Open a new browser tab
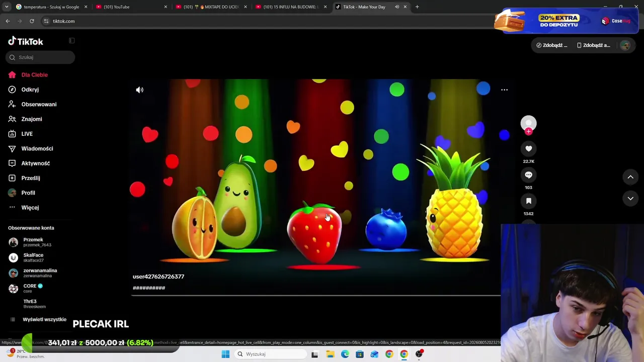 [417, 7]
